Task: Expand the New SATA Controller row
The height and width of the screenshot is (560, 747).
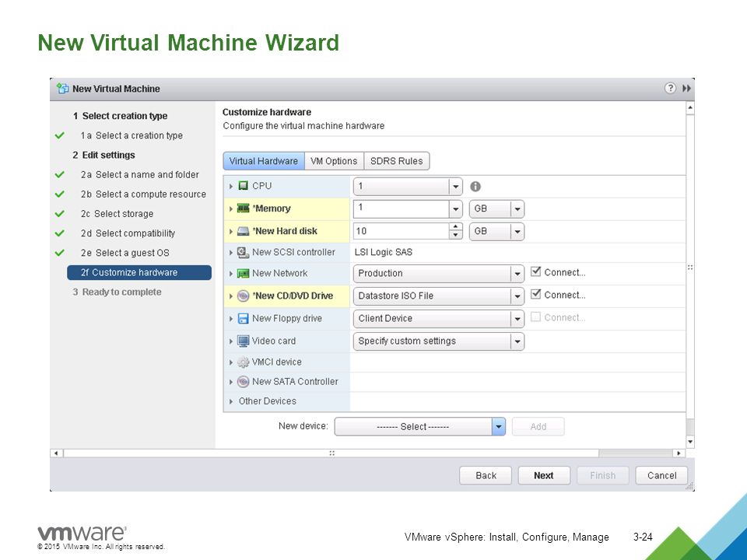Action: point(231,382)
